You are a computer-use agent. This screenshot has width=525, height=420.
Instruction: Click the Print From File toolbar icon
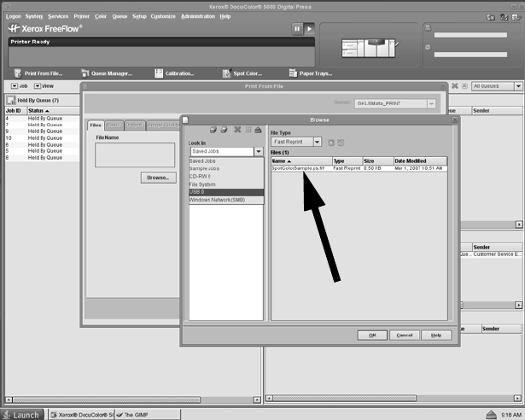pyautogui.click(x=18, y=73)
